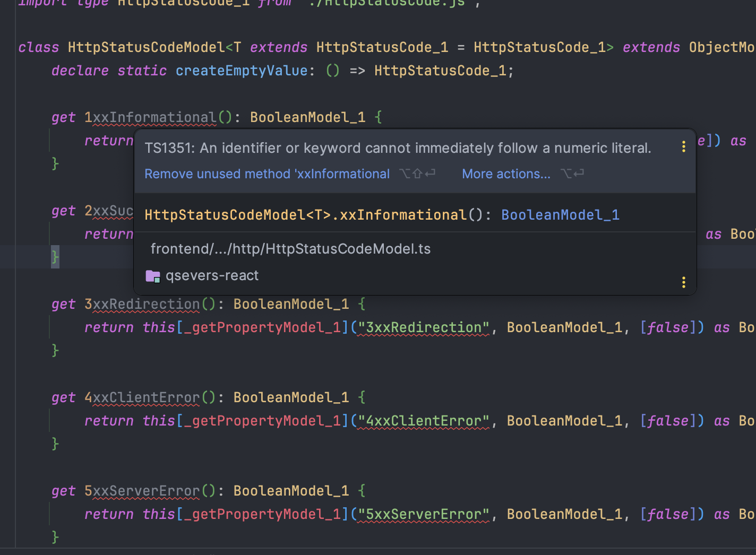Viewport: 756px width, 555px height.
Task: Click the 1xxInformational getter name in code
Action: point(150,117)
